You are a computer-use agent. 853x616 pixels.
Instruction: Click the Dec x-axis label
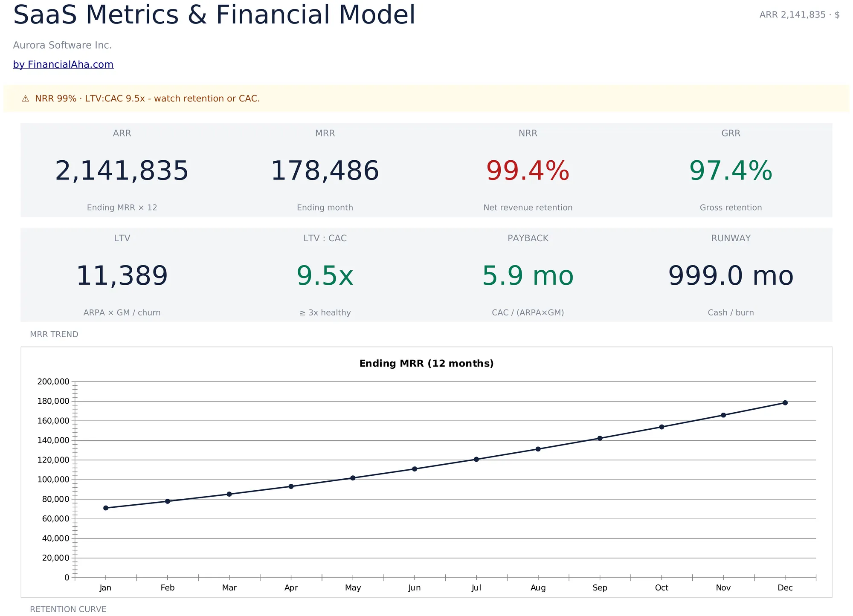[785, 588]
